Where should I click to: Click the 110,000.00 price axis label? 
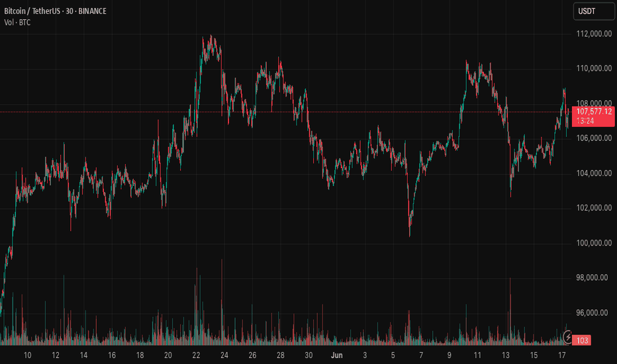click(x=594, y=68)
